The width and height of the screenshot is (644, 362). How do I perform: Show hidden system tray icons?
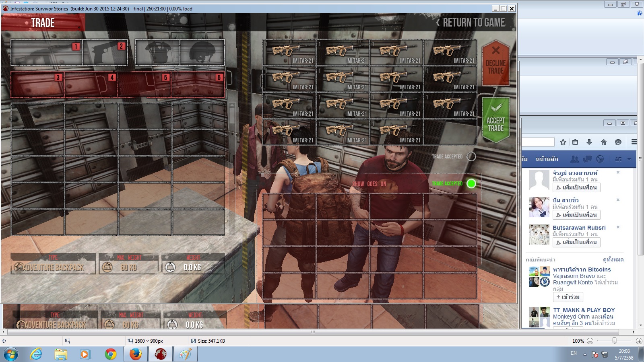coord(585,354)
